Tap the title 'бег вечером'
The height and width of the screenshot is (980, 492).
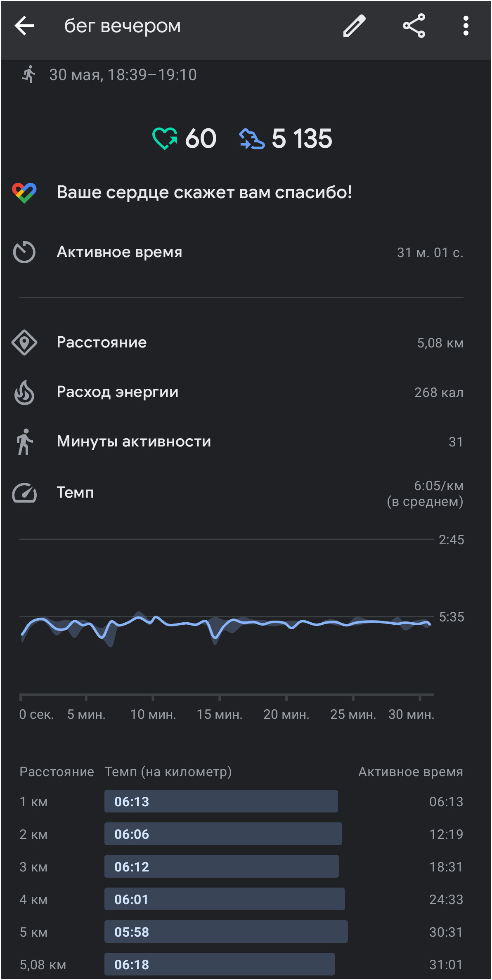(x=123, y=26)
